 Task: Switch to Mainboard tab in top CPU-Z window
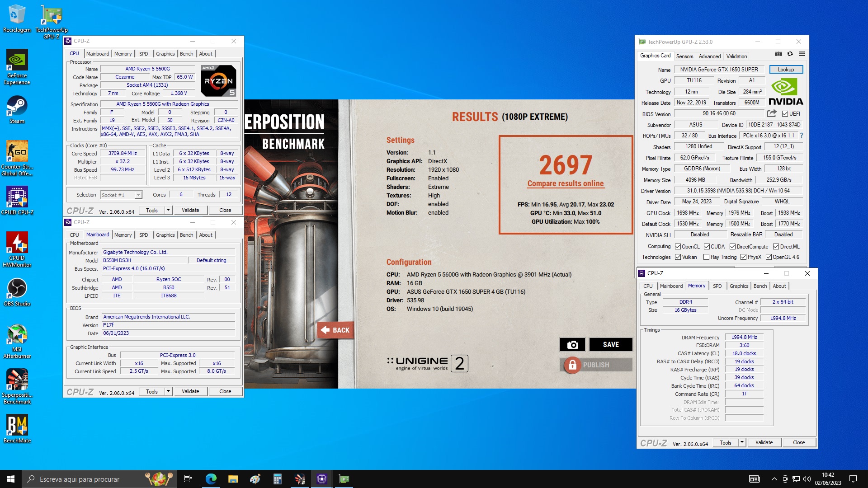(x=98, y=54)
